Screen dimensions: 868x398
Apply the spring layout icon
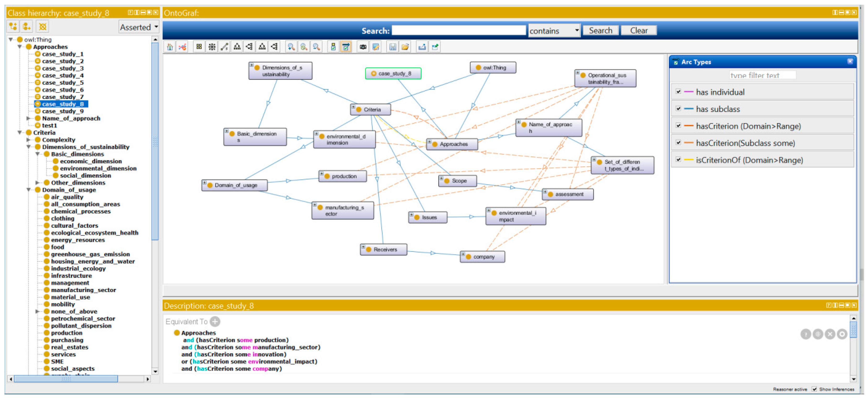coord(224,47)
